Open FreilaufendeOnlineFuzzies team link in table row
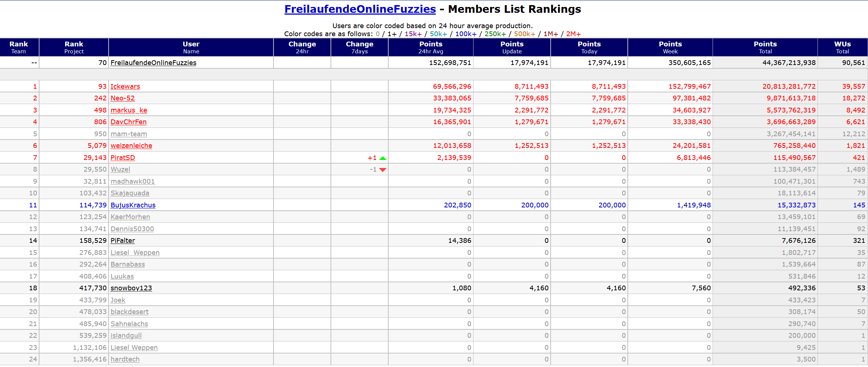The width and height of the screenshot is (868, 367). click(154, 63)
